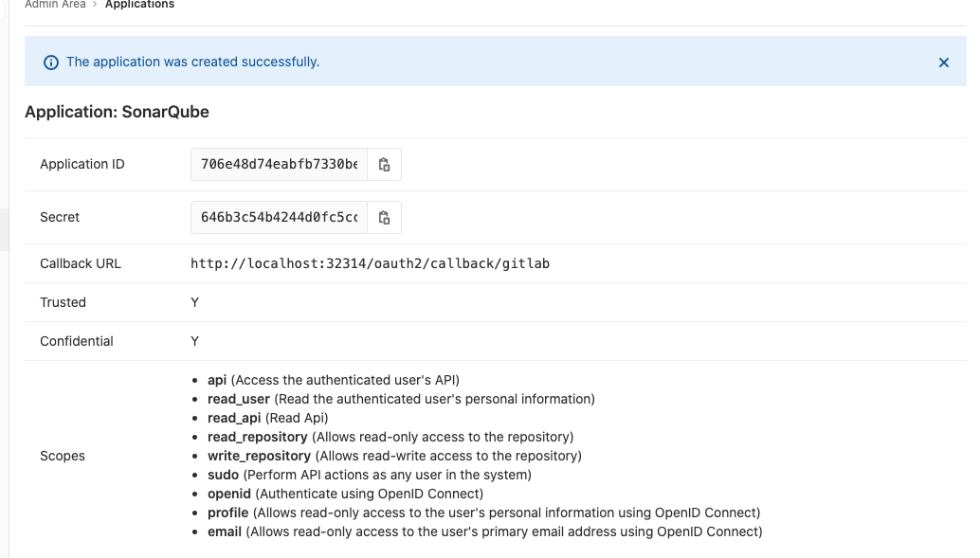
Task: Select the api scope entry
Action: pos(217,380)
